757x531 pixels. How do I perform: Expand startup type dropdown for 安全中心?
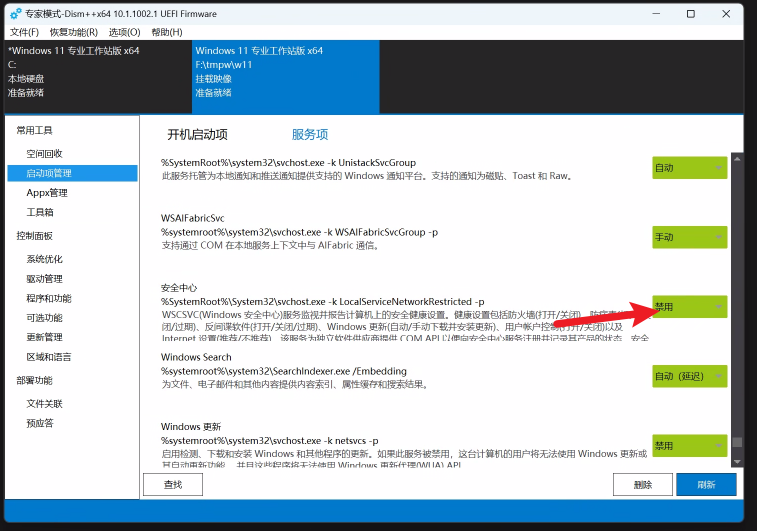click(x=689, y=306)
